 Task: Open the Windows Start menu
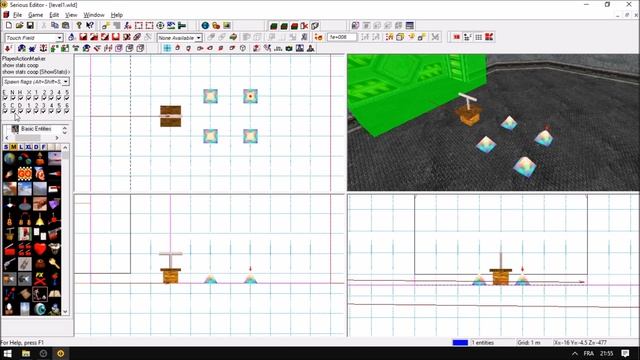point(7,353)
